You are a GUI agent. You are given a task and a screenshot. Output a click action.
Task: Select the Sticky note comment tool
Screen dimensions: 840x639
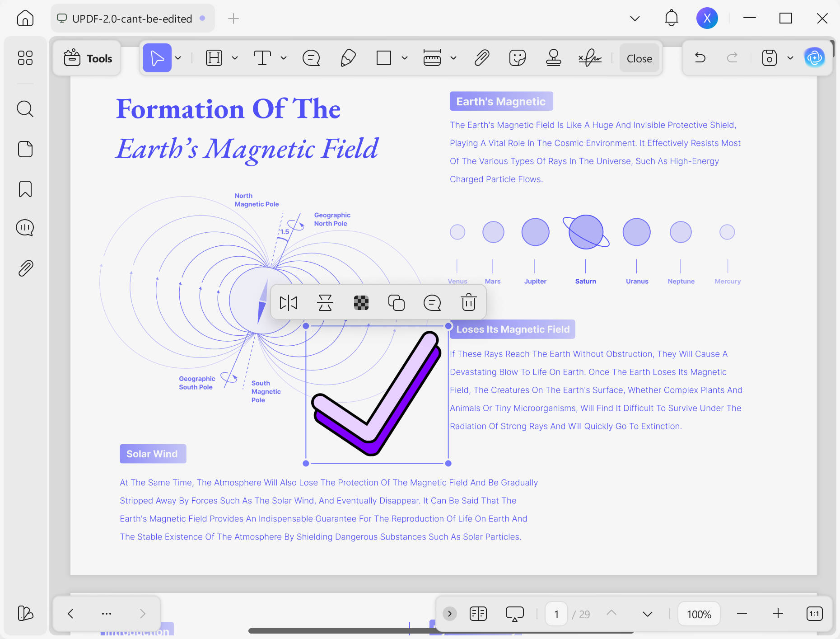[311, 58]
